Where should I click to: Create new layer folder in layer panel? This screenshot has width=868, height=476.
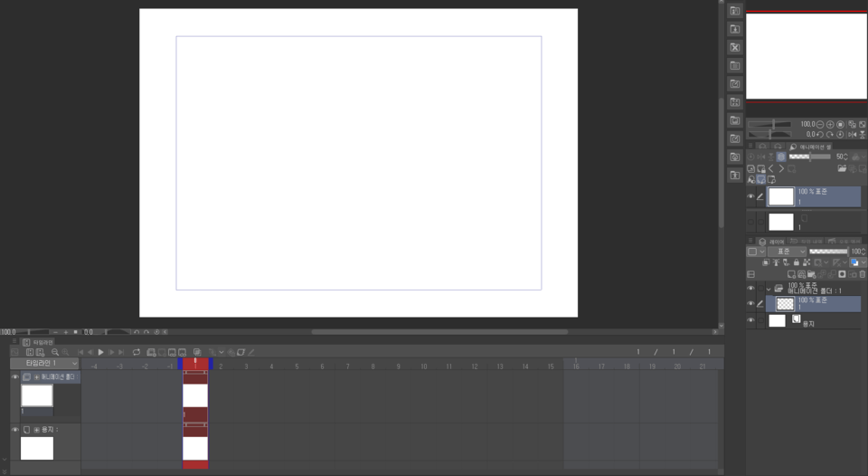point(812,274)
